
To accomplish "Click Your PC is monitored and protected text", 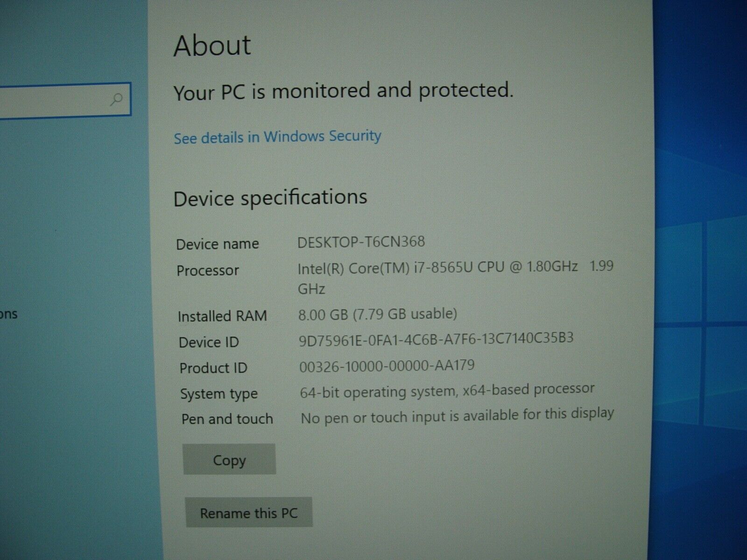I will (x=343, y=91).
